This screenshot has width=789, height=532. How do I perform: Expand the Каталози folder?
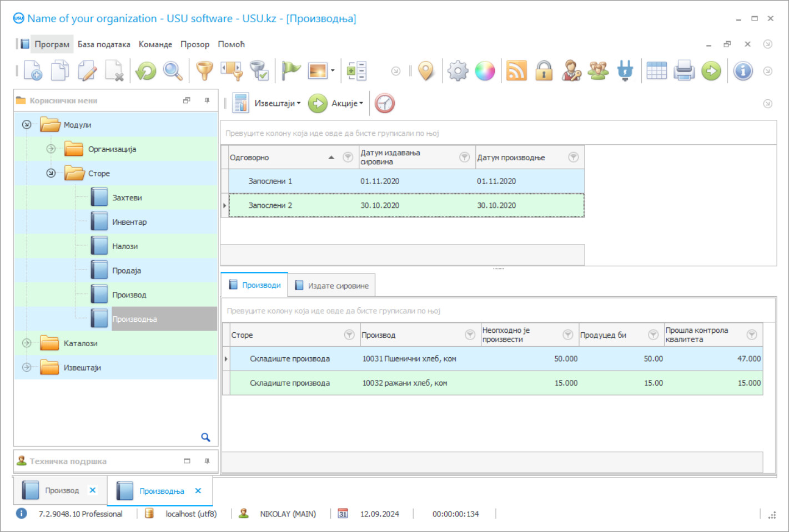pyautogui.click(x=27, y=343)
